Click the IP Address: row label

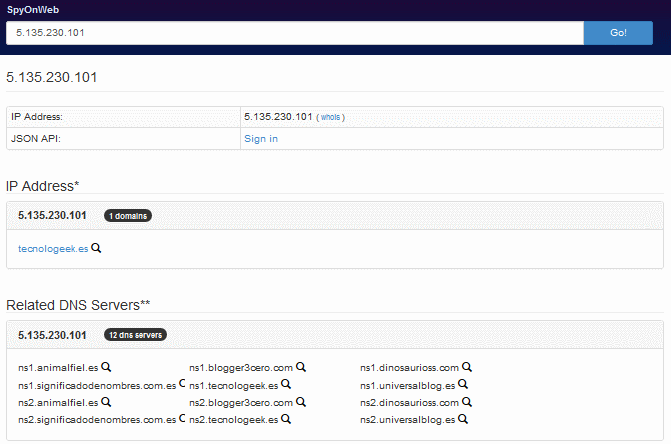(37, 117)
